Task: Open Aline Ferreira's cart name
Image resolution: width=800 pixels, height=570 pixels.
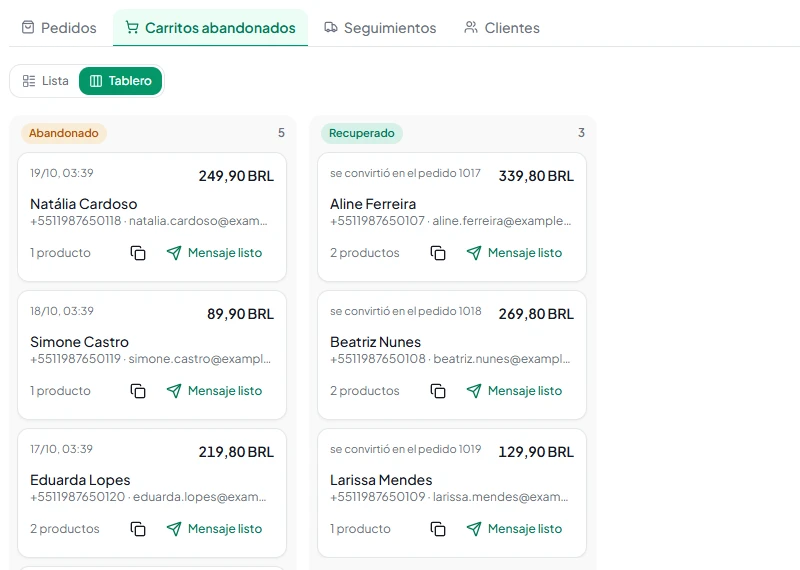Action: (x=373, y=204)
